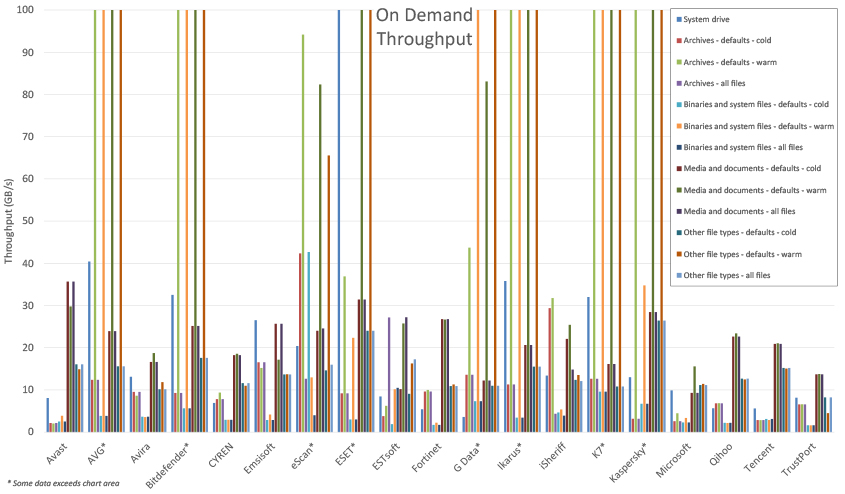
Task: Click the blue System drive bar for ESET*
Action: point(339,220)
